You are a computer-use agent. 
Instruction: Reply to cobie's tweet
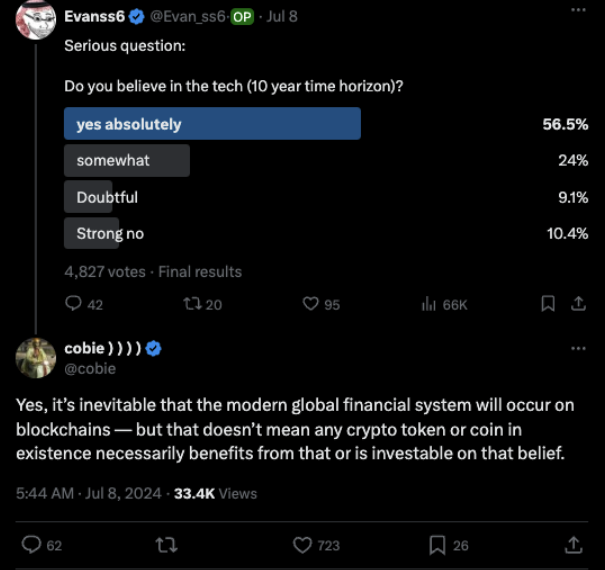(31, 544)
